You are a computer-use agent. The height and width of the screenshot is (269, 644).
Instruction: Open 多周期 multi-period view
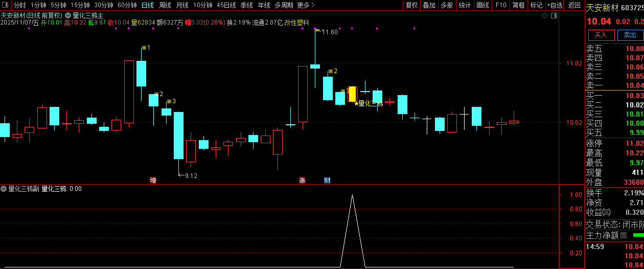coord(284,5)
